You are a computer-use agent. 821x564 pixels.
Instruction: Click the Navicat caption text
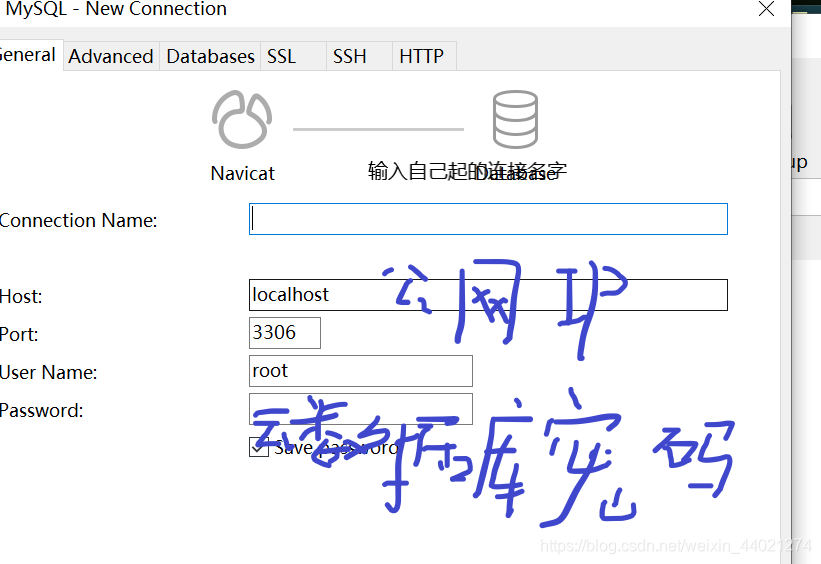[242, 173]
